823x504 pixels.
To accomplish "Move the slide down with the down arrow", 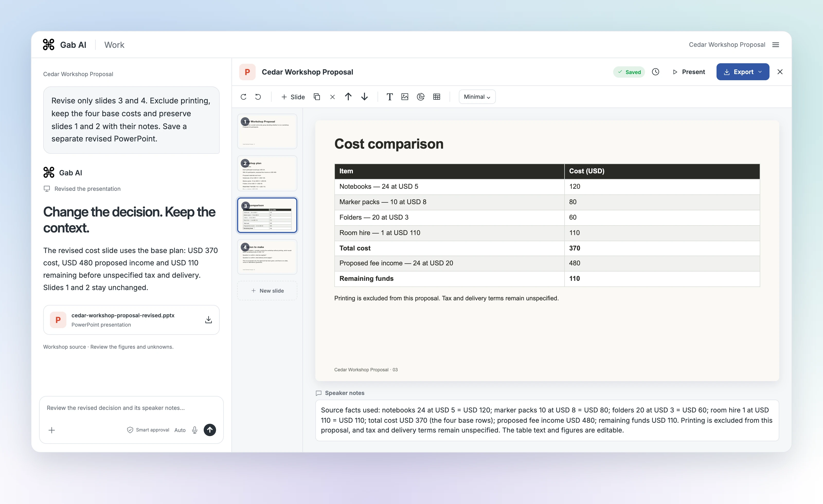I will 365,97.
